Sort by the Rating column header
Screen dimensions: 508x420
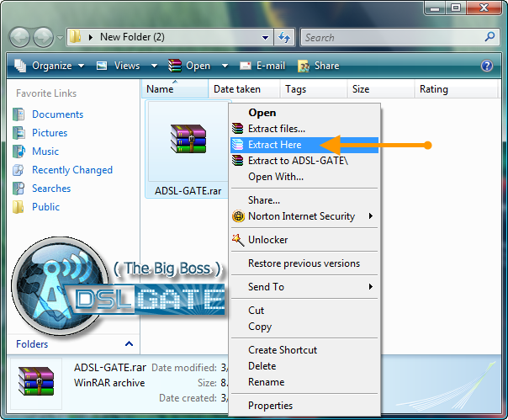click(456, 89)
